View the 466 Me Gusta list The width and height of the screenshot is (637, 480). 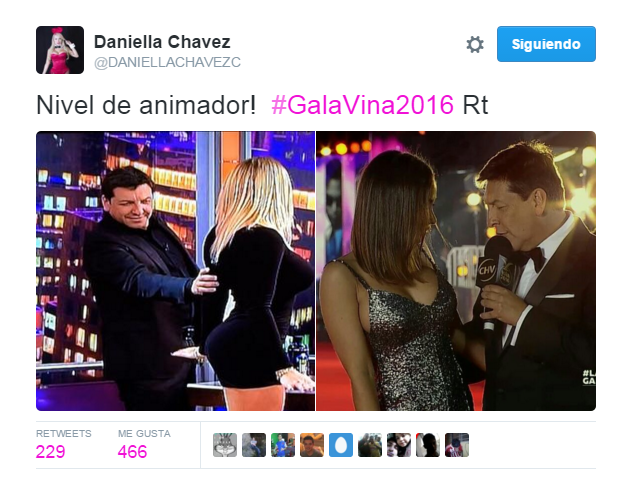[x=132, y=452]
